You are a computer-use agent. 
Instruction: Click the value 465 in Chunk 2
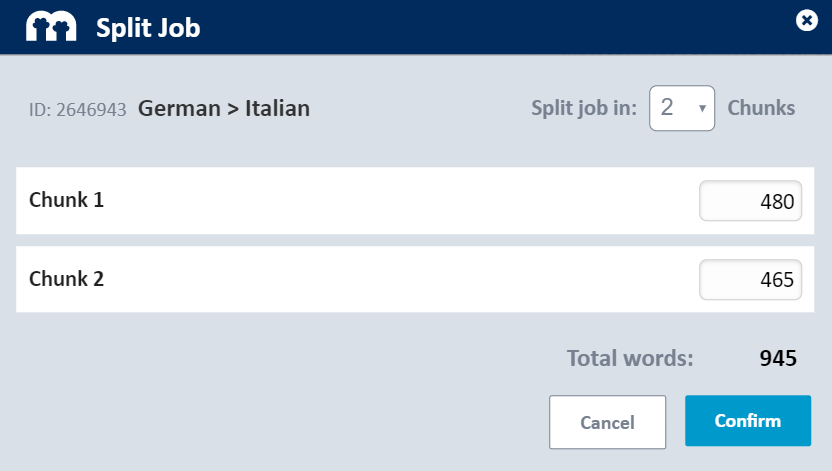pyautogui.click(x=777, y=280)
